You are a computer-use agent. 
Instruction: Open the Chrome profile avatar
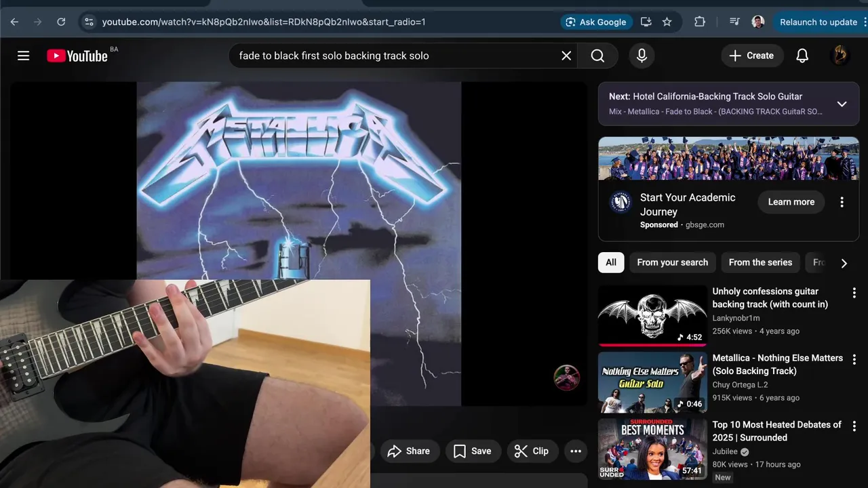point(758,22)
